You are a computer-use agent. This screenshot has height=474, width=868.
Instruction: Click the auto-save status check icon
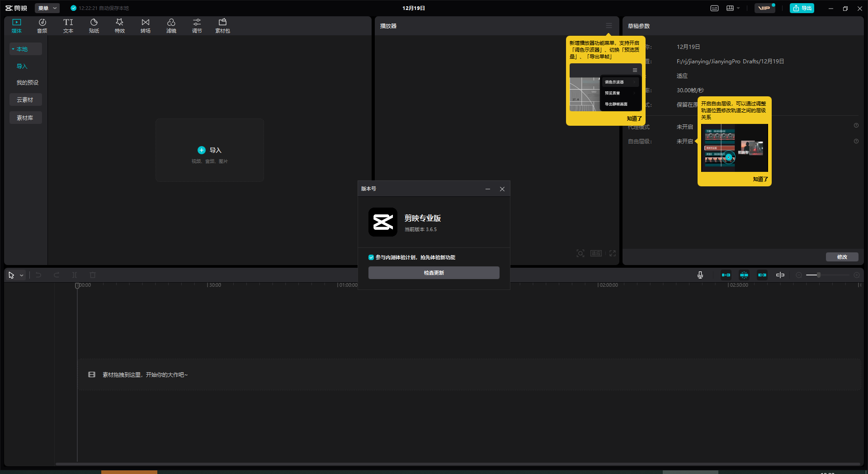(74, 8)
